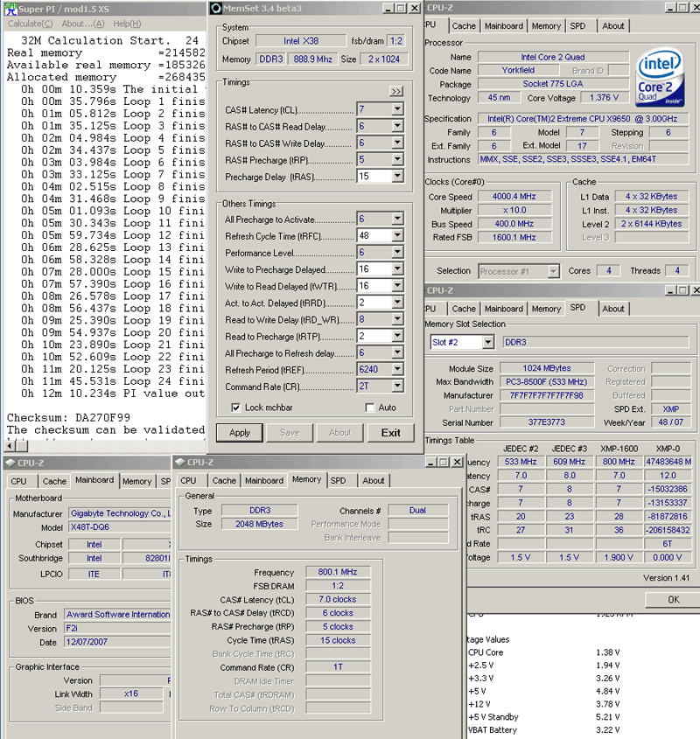This screenshot has width=700, height=739.
Task: Select CPU tab in the CPU-Z Memory window
Action: coord(189,480)
